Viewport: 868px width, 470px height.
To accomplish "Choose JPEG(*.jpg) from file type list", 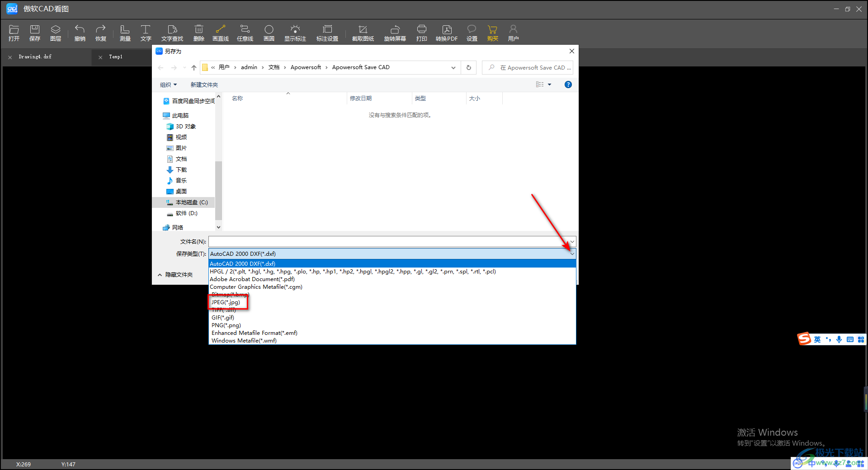I will point(226,302).
